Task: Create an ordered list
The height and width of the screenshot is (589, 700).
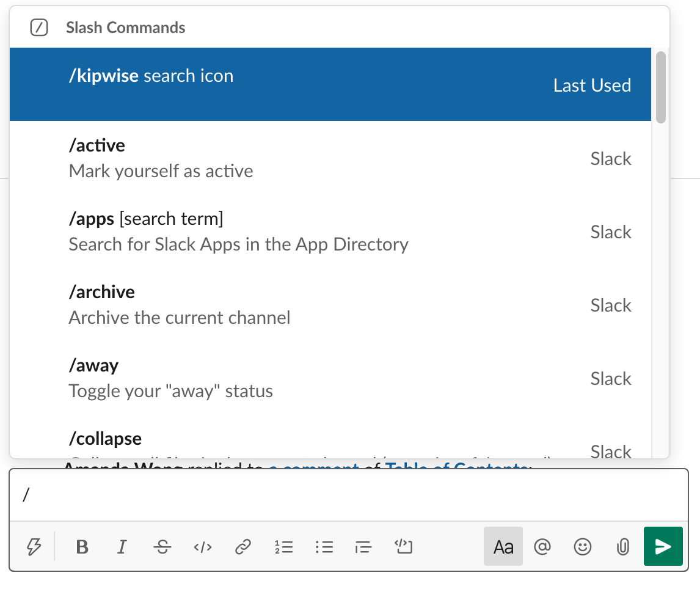Action: (283, 547)
